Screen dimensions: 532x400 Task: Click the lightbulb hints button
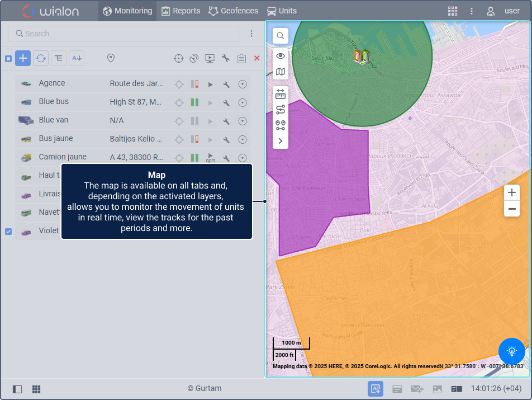[x=512, y=351]
